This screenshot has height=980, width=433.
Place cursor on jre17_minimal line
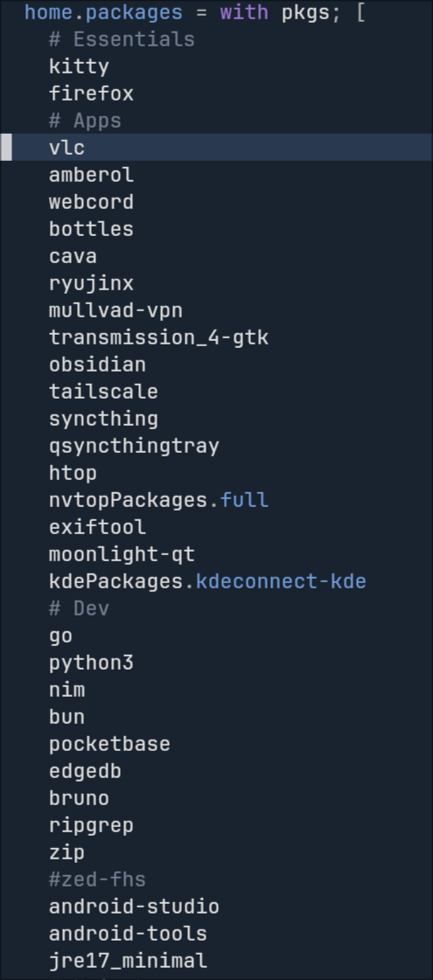pos(129,960)
